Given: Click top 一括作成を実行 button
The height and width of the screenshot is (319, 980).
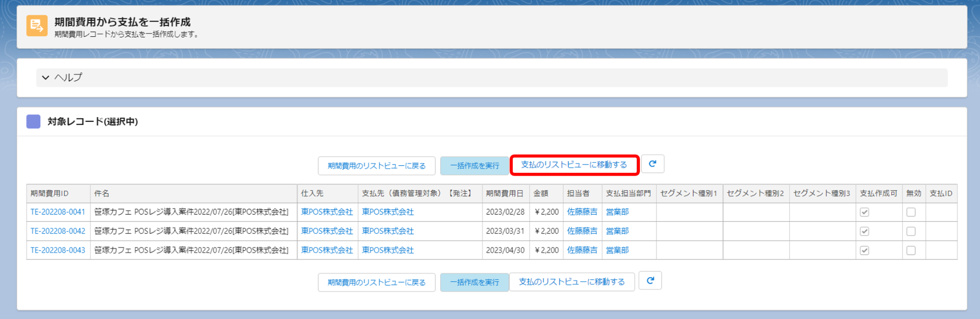Looking at the screenshot, I should tap(475, 166).
